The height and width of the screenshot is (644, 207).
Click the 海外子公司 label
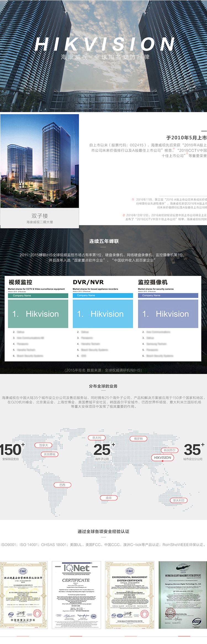pyautogui.click(x=102, y=459)
